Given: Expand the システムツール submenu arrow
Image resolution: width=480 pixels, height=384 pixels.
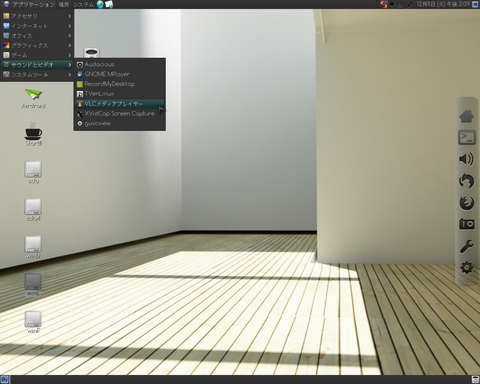Looking at the screenshot, I should pyautogui.click(x=69, y=75).
